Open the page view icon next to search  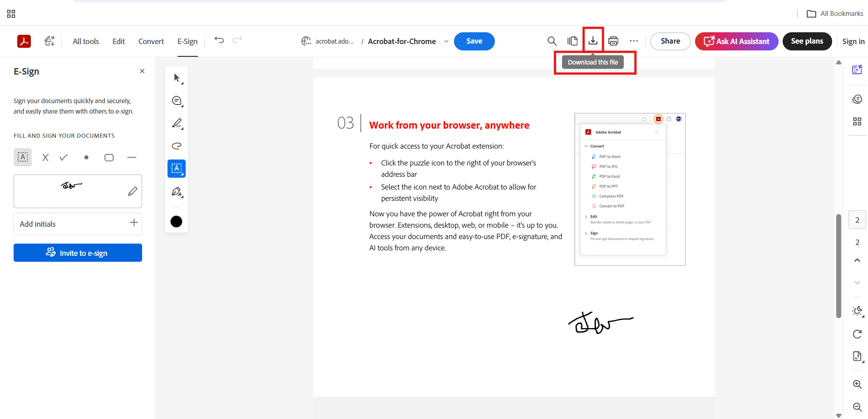coord(572,41)
